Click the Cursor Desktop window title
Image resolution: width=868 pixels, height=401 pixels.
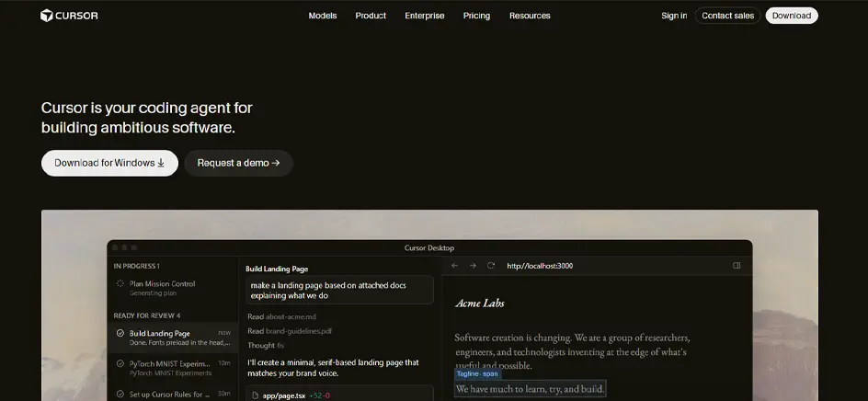[x=429, y=248]
